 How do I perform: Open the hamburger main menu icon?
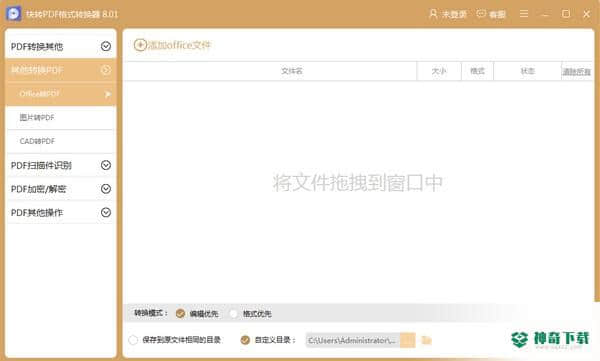pos(524,14)
